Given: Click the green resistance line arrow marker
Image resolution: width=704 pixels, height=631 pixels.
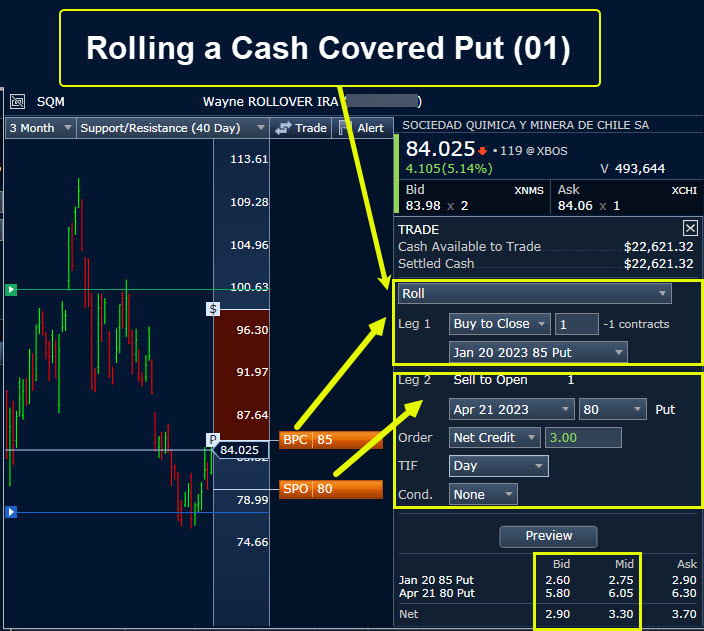Looking at the screenshot, I should [11, 290].
